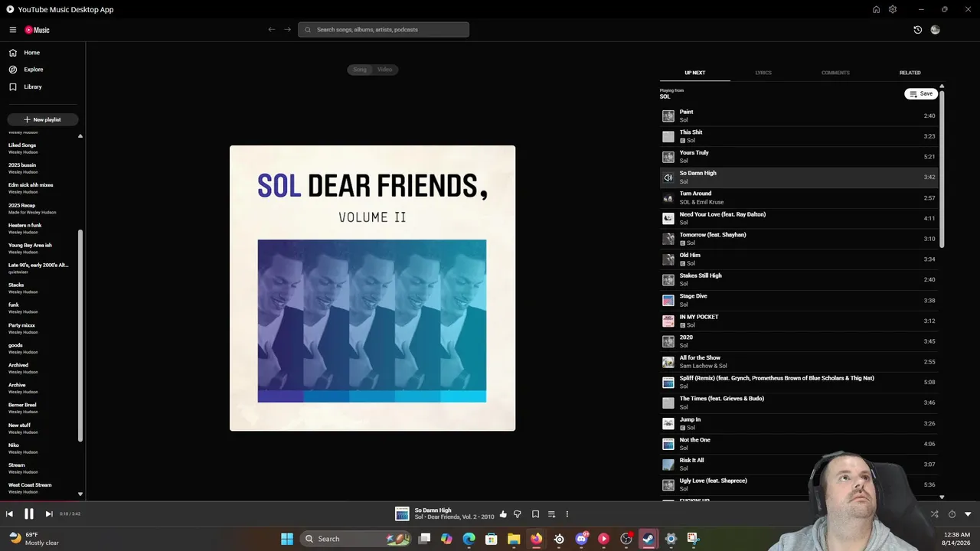
Task: Skip to the previous track
Action: 9,514
